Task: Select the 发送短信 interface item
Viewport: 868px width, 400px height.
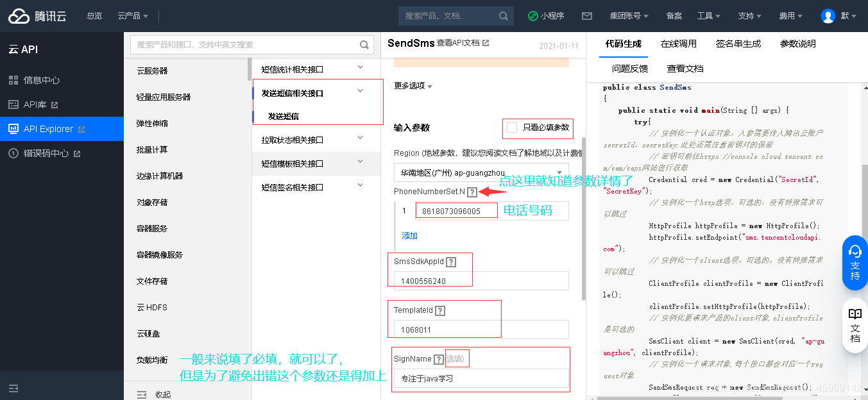Action: (284, 117)
